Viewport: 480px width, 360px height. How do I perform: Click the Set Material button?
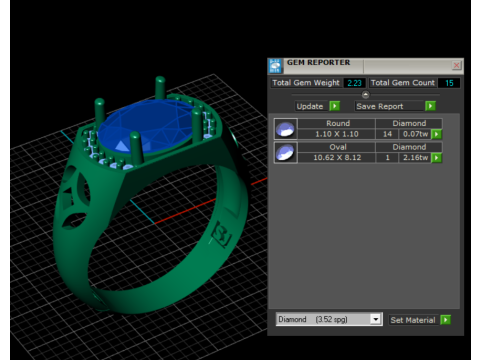[x=413, y=320]
